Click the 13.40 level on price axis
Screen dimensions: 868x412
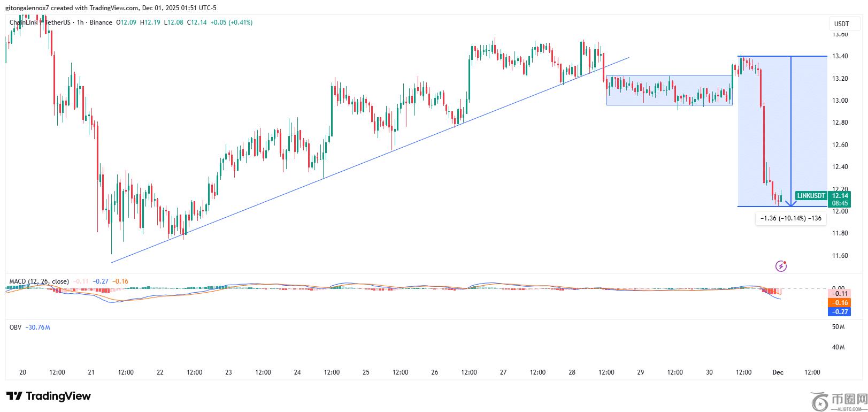(x=840, y=56)
